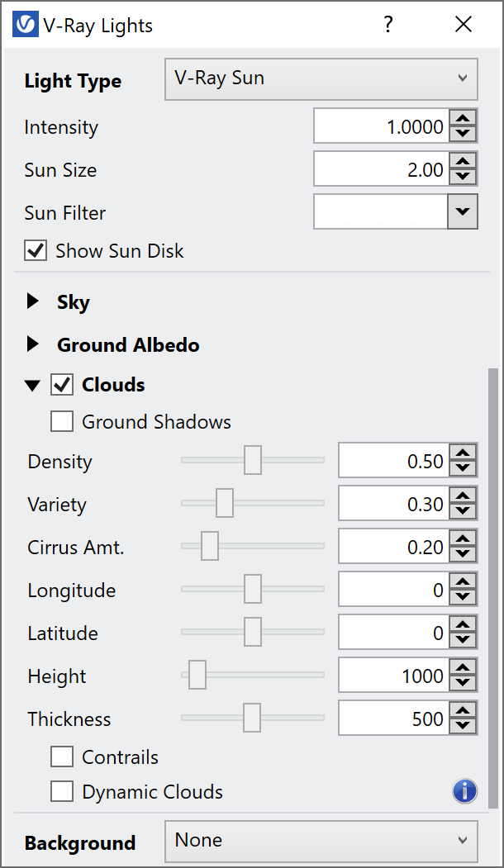Viewport: 504px width, 868px height.
Task: Decrease Height with the down spinner arrow
Action: (x=463, y=682)
